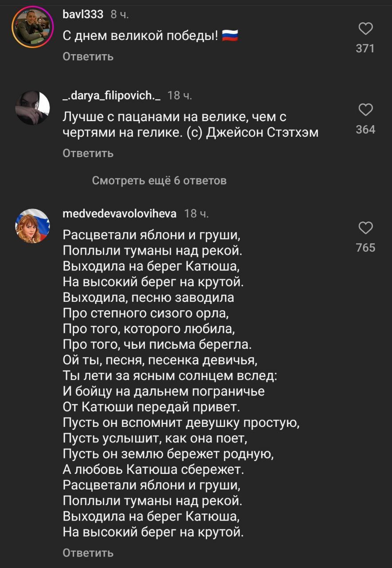The width and height of the screenshot is (392, 568).
Task: Open _.darya_filipovich._ profile avatar
Action: (x=32, y=108)
